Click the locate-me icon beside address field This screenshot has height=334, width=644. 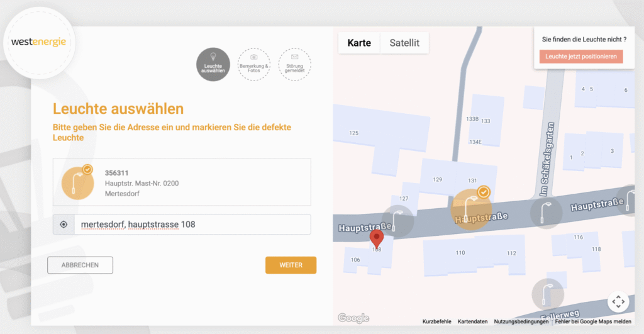64,225
